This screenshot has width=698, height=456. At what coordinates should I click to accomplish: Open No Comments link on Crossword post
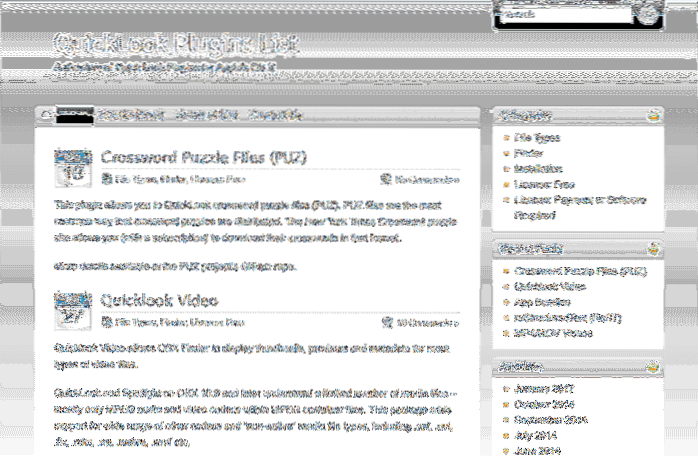pos(426,180)
